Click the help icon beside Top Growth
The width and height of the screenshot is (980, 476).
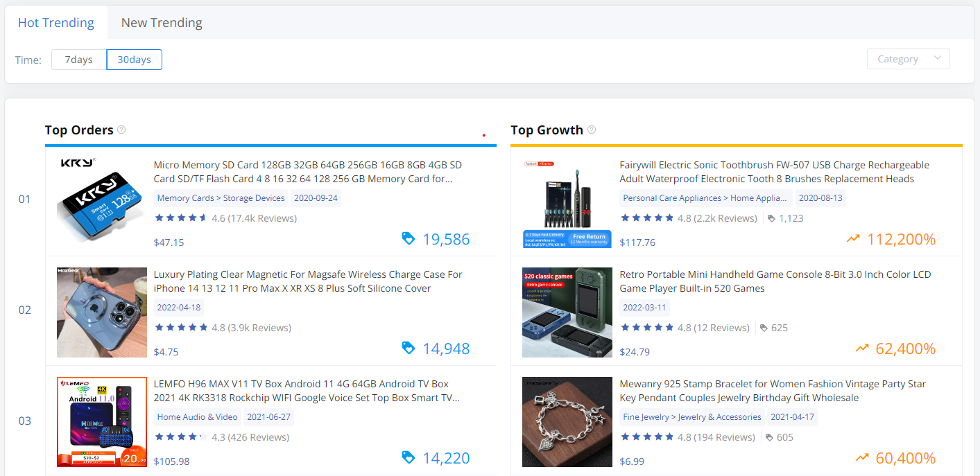(x=592, y=130)
